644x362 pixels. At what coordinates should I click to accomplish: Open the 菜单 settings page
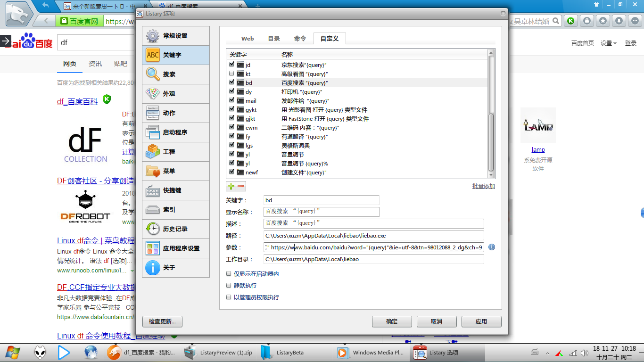coord(176,171)
